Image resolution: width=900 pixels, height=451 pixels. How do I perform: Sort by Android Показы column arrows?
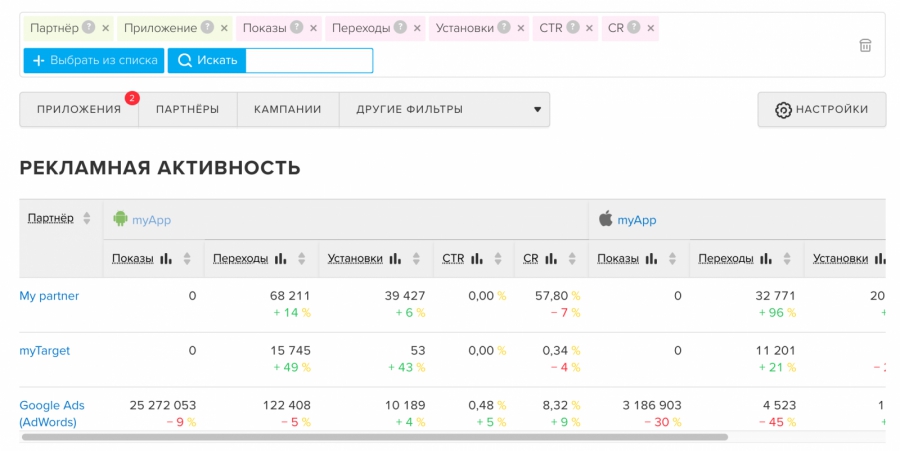tap(187, 259)
